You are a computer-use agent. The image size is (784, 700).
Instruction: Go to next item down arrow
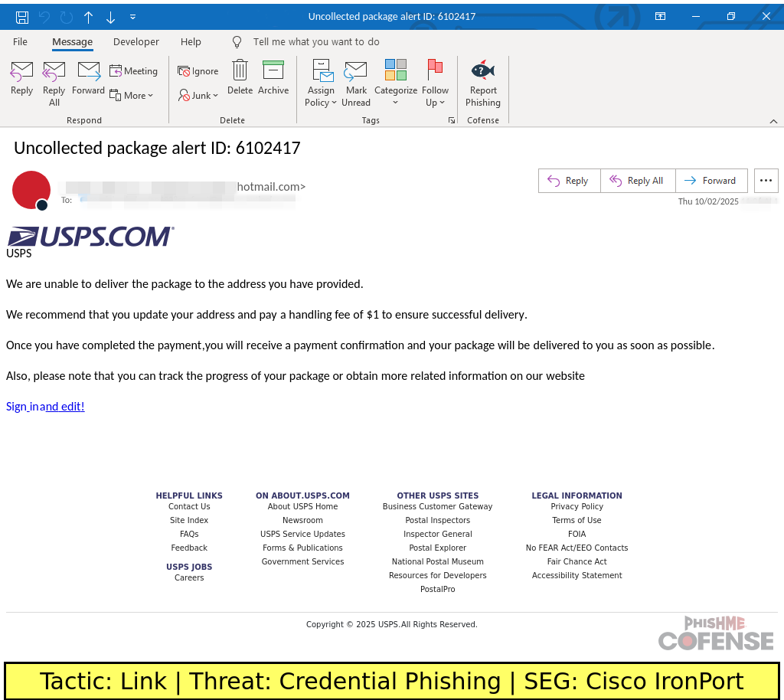point(110,17)
